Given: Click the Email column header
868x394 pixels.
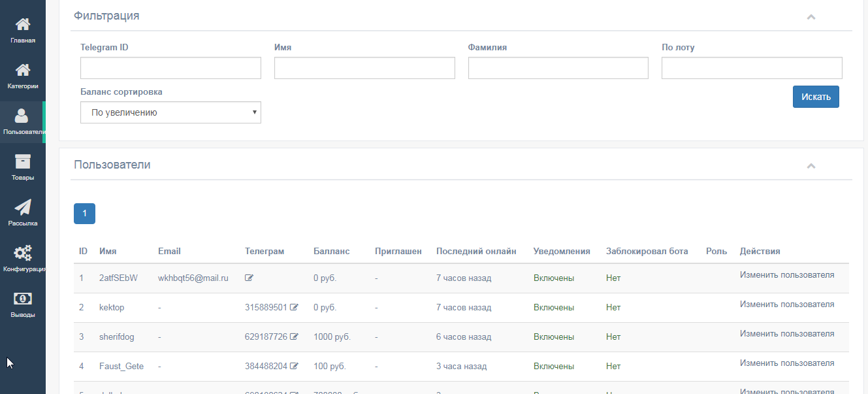Looking at the screenshot, I should [169, 251].
